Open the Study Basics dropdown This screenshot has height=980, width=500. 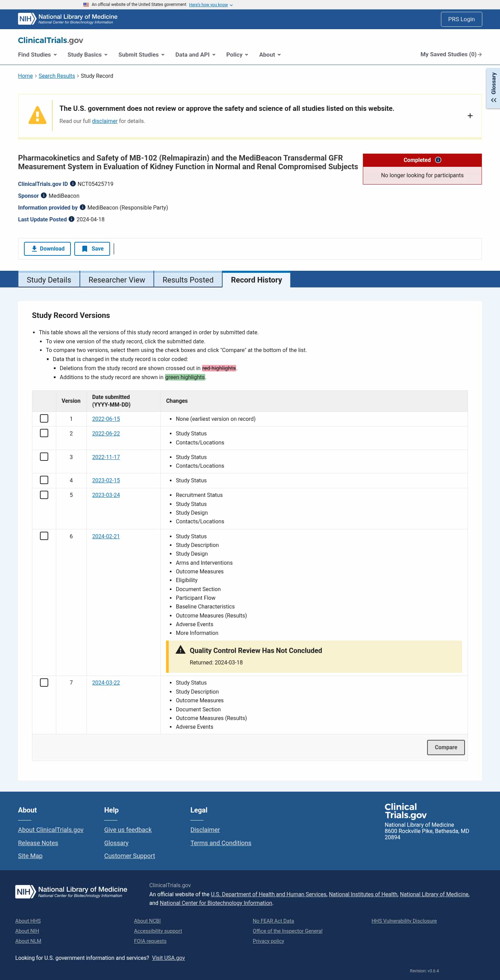[87, 55]
